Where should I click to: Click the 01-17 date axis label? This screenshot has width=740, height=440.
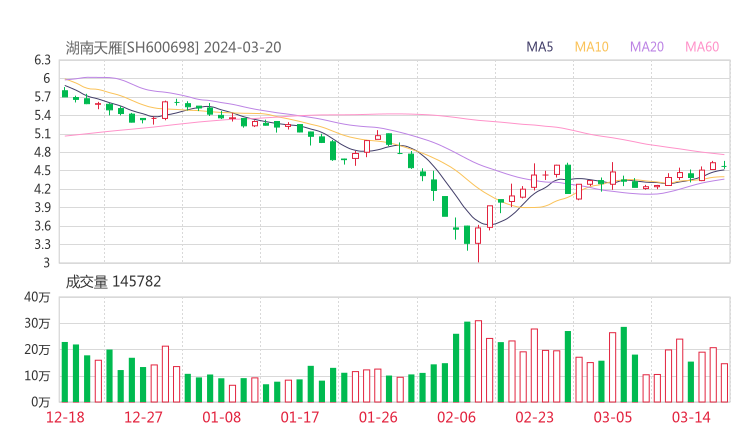(300, 417)
